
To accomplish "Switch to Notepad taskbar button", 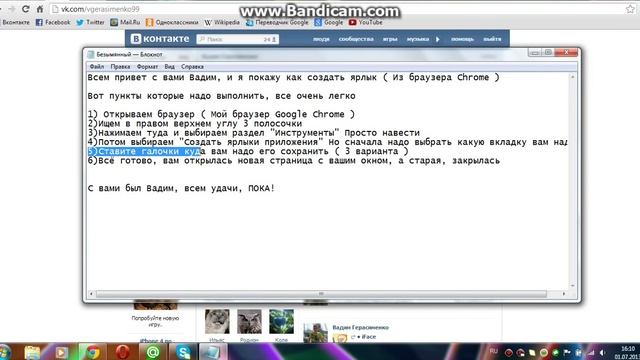I will click(213, 352).
